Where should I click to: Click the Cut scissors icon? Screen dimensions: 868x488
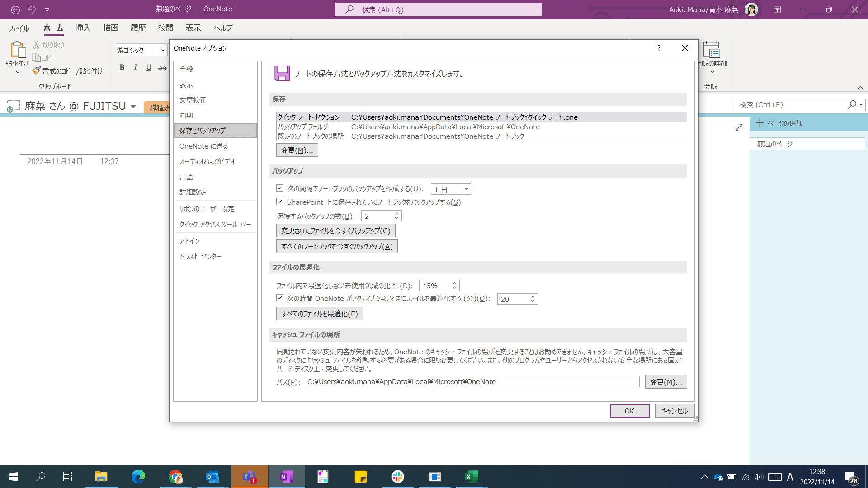tap(36, 44)
